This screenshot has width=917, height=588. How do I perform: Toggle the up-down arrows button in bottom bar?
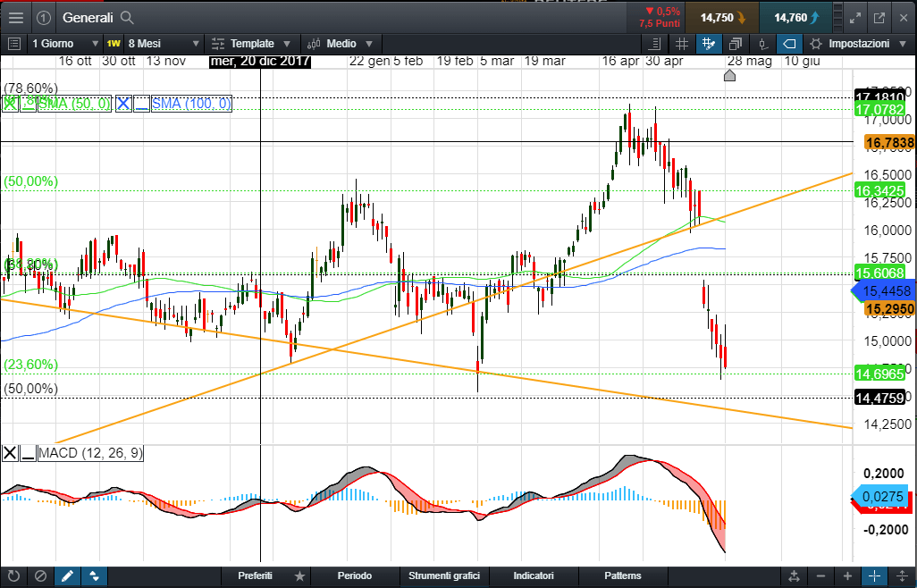pos(94,576)
